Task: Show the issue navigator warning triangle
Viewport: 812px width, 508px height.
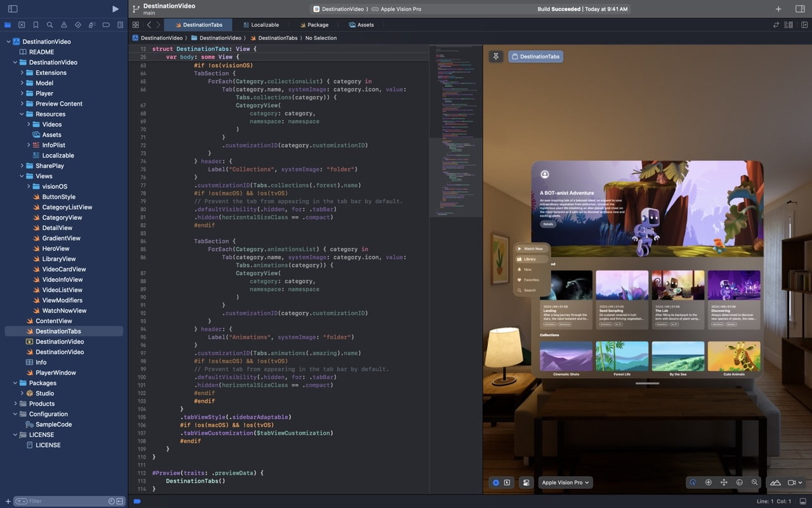Action: [64, 25]
